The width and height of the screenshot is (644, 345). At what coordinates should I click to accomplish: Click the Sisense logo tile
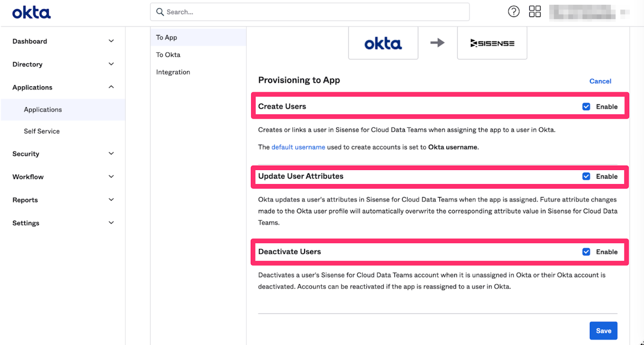pyautogui.click(x=492, y=43)
